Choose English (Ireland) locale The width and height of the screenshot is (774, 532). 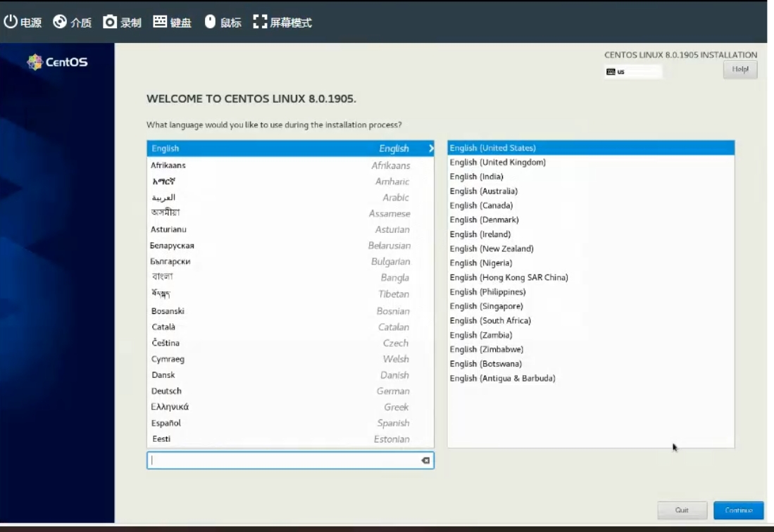(591, 234)
